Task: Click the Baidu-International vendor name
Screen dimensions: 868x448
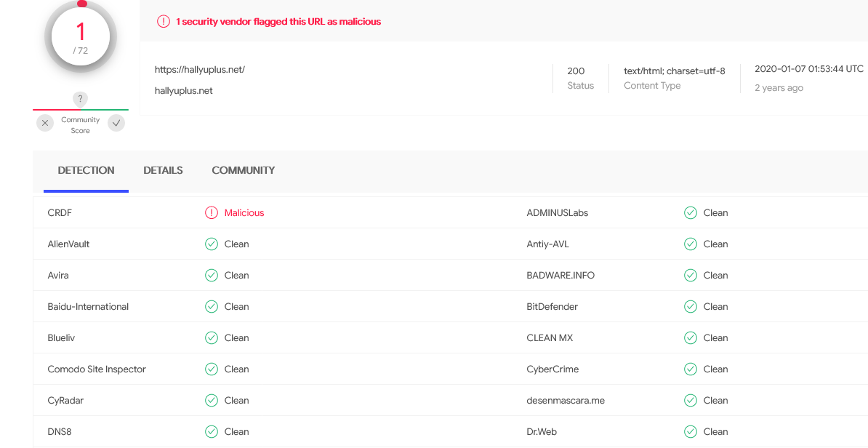Action: click(x=88, y=307)
